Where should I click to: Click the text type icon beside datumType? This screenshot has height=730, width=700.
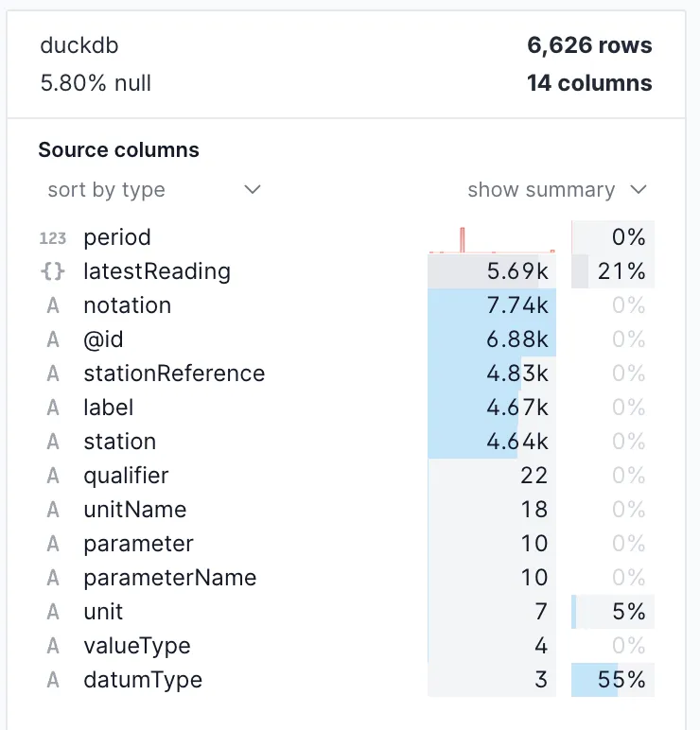tap(53, 681)
